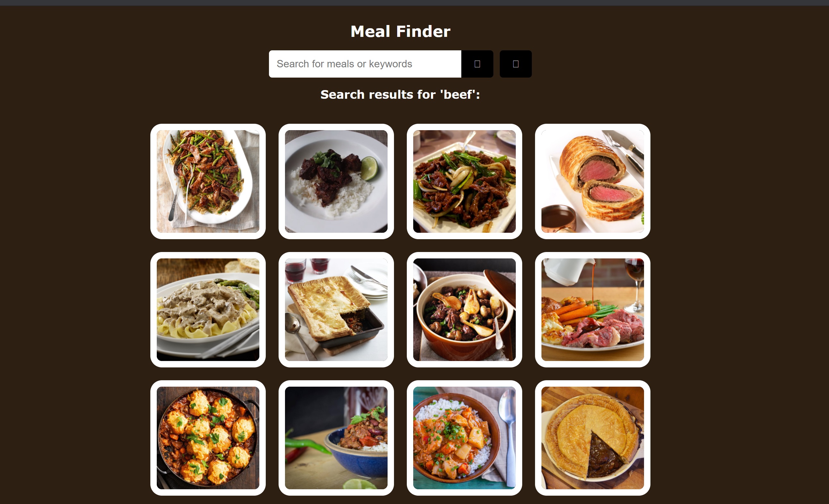Open the roast beef with gravy pouring
The width and height of the screenshot is (829, 504).
click(x=592, y=309)
